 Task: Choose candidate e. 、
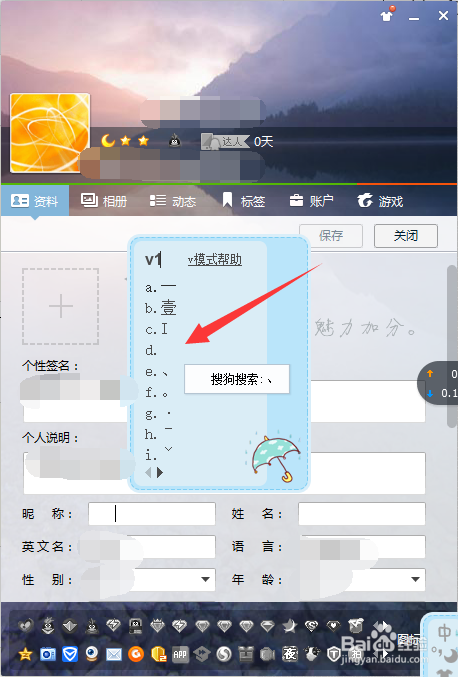coord(156,372)
